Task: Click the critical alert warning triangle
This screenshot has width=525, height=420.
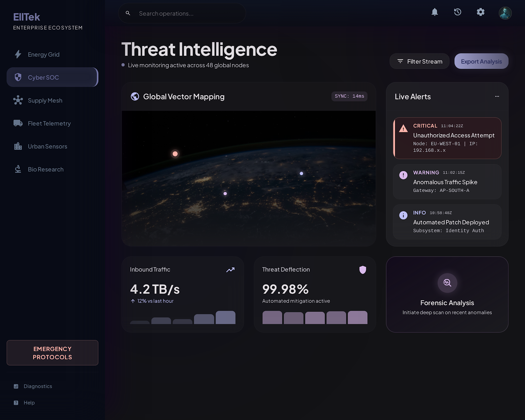Action: (403, 129)
